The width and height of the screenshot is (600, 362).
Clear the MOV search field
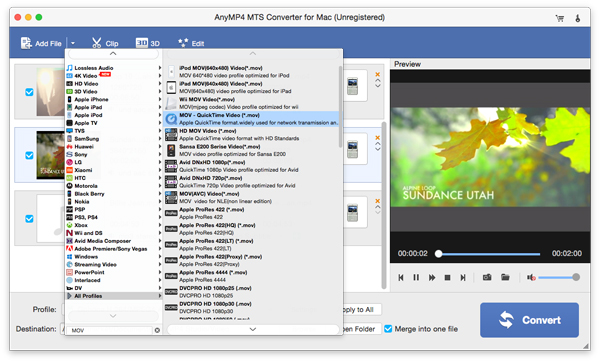pyautogui.click(x=157, y=330)
